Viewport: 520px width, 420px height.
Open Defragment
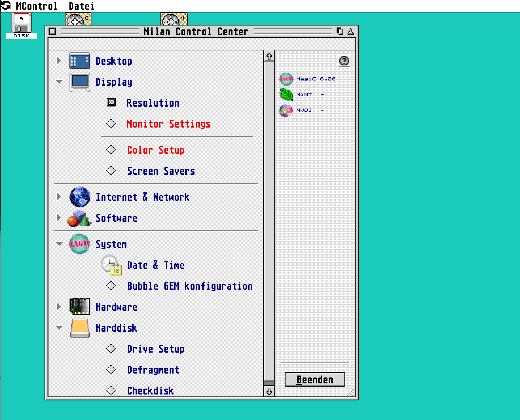(153, 370)
